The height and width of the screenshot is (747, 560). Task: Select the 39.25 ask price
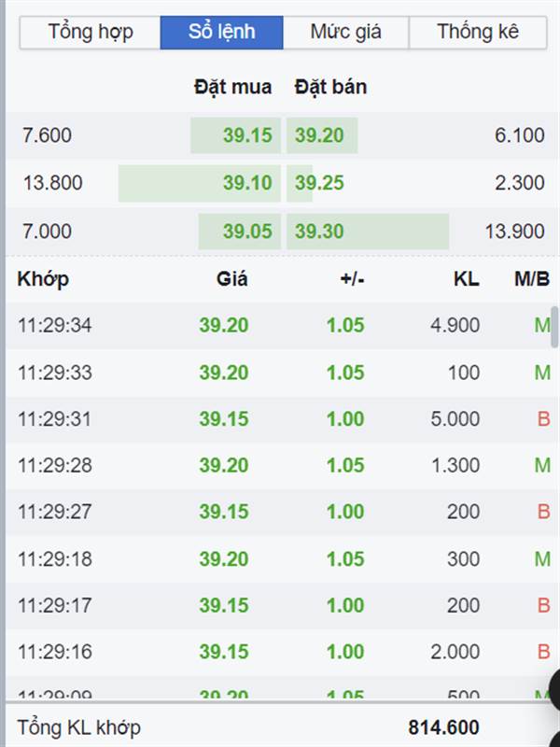click(x=319, y=183)
